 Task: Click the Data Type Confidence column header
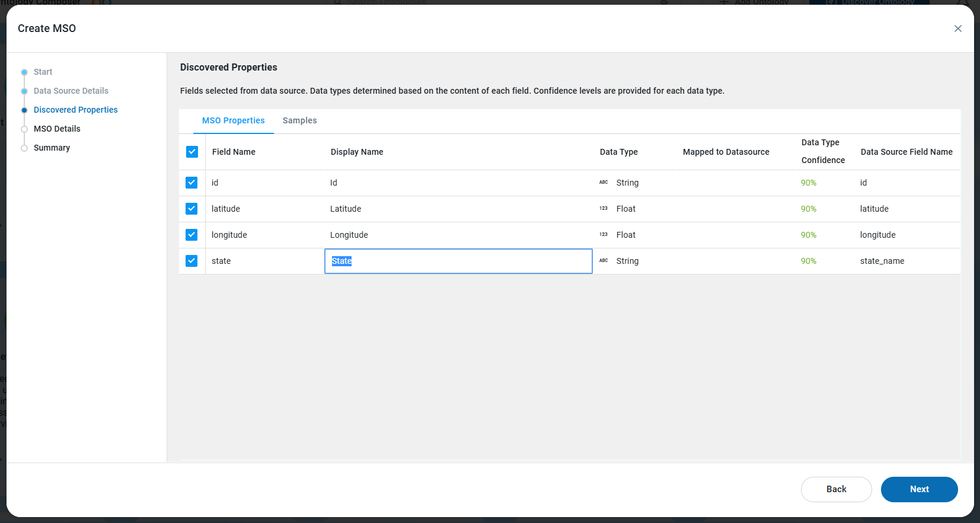pos(823,151)
